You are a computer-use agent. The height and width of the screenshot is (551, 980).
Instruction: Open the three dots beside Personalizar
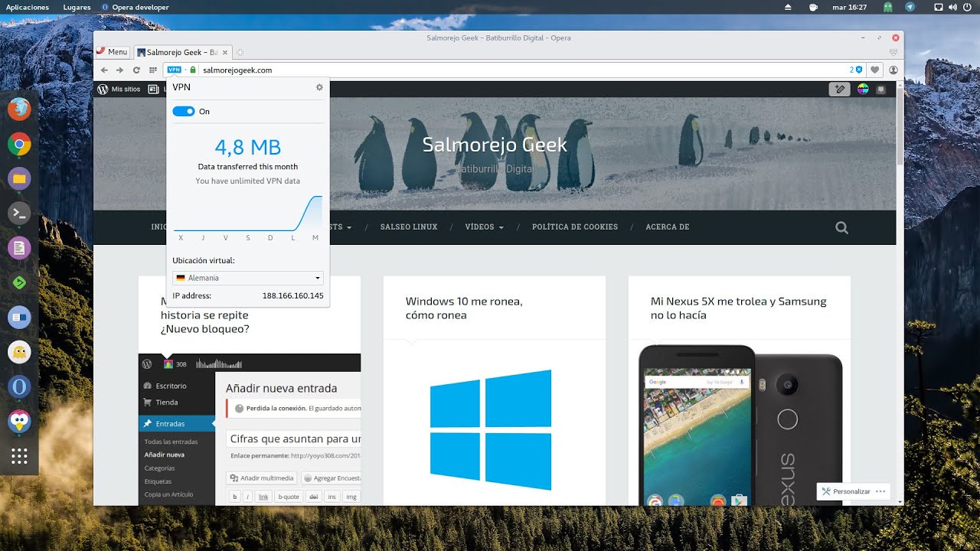[880, 491]
